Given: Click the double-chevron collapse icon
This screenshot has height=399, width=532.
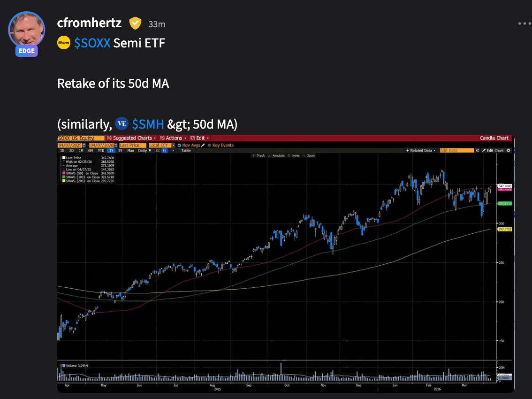Looking at the screenshot, I should click(x=478, y=150).
